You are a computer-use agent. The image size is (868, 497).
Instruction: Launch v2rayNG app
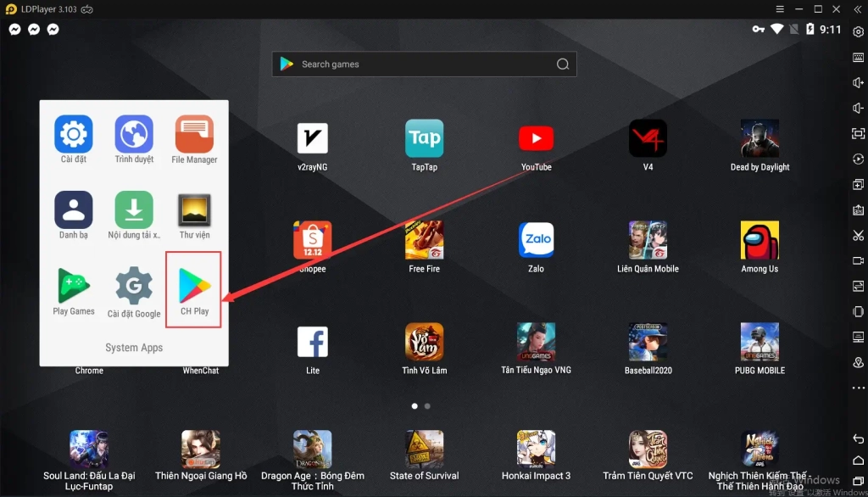312,138
